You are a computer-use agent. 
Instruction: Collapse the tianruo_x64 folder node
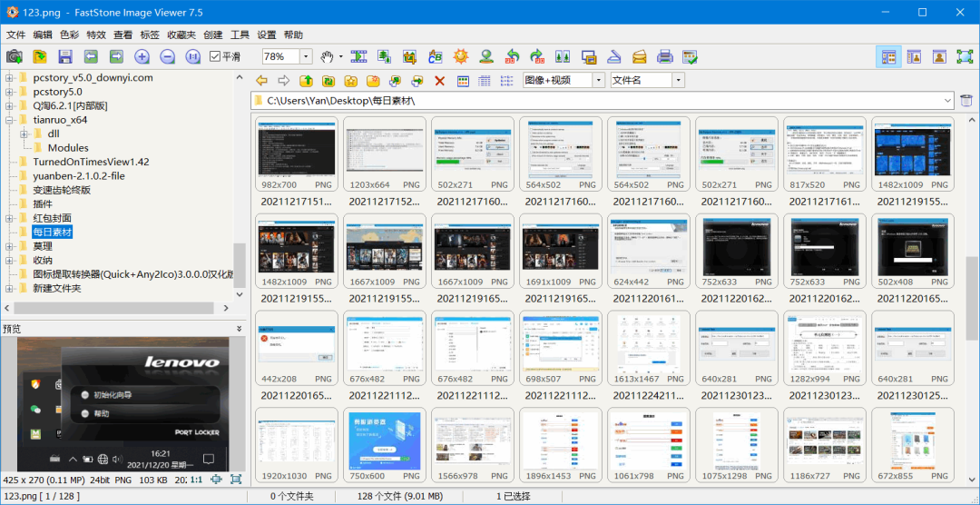pyautogui.click(x=10, y=119)
